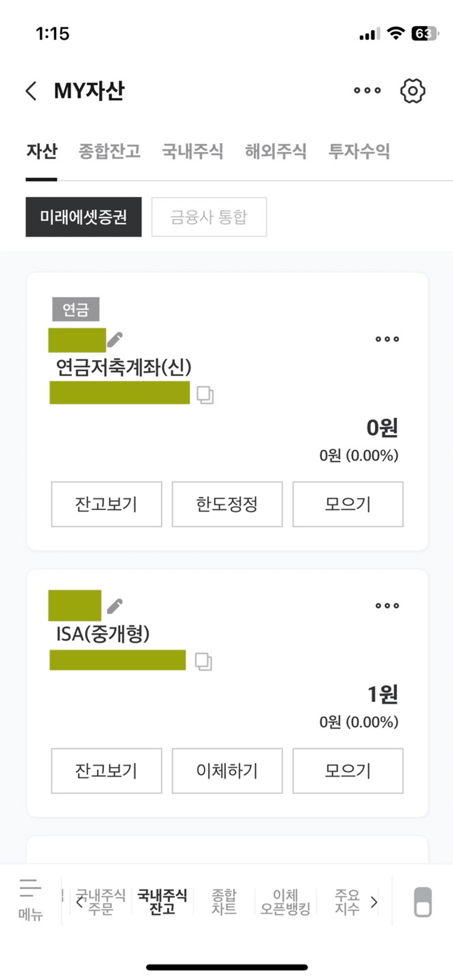Edit the 연금저축계좌 nickname with the pencil icon
The image size is (453, 980).
115,340
